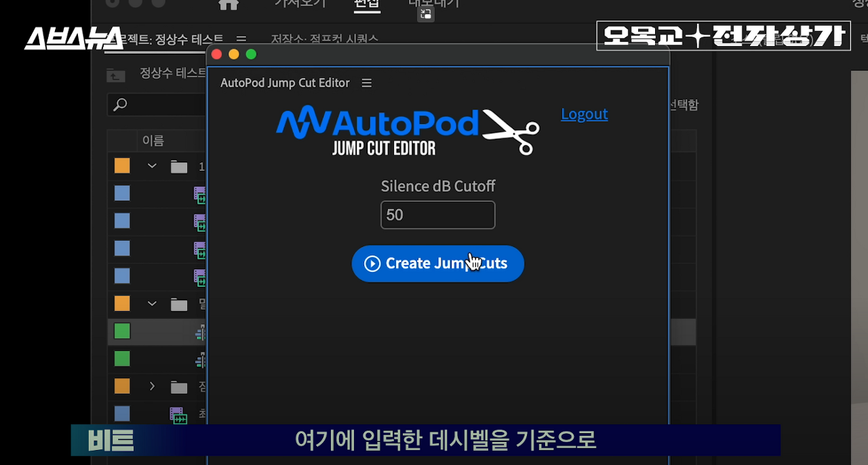
Task: Click the orange label swatch of the first bin
Action: pyautogui.click(x=122, y=165)
